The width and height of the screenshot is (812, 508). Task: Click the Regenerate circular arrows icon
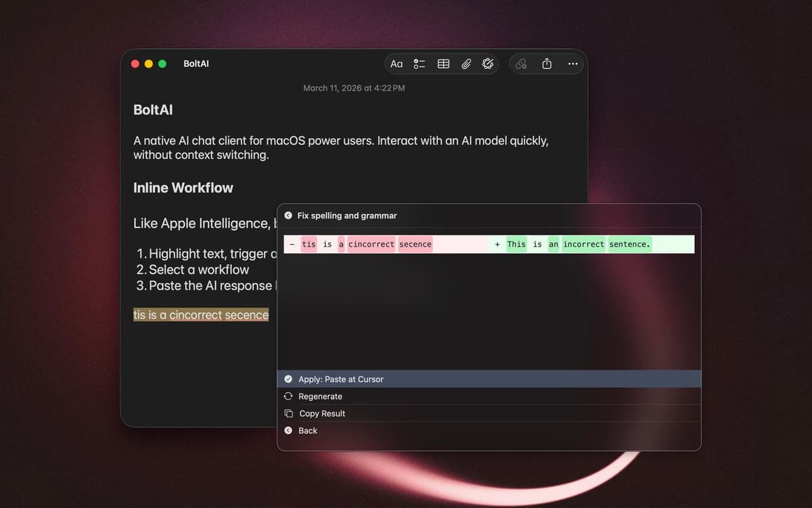point(288,396)
